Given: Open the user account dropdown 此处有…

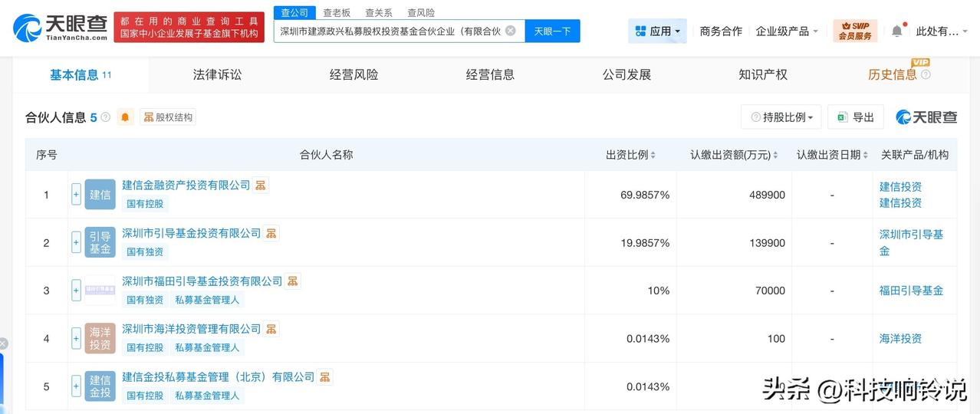Looking at the screenshot, I should (942, 31).
